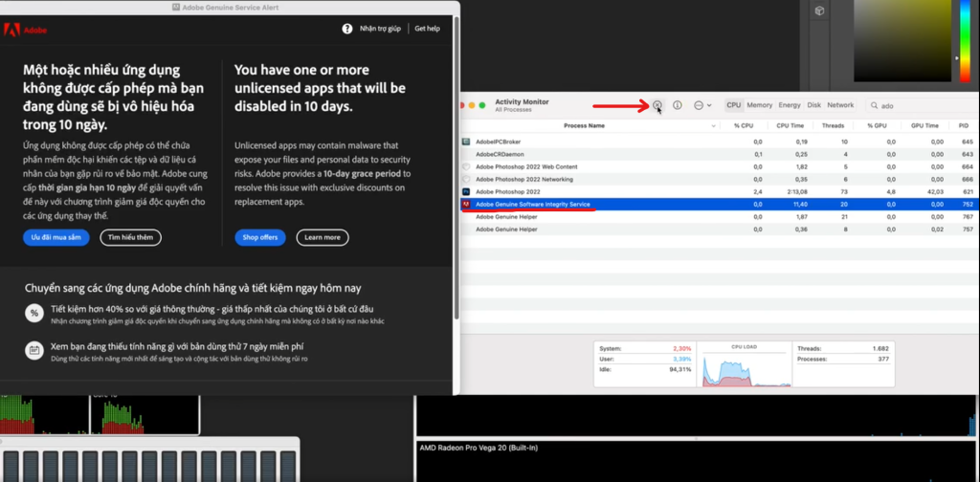
Task: Click the System 2,30% statistic
Action: point(645,348)
